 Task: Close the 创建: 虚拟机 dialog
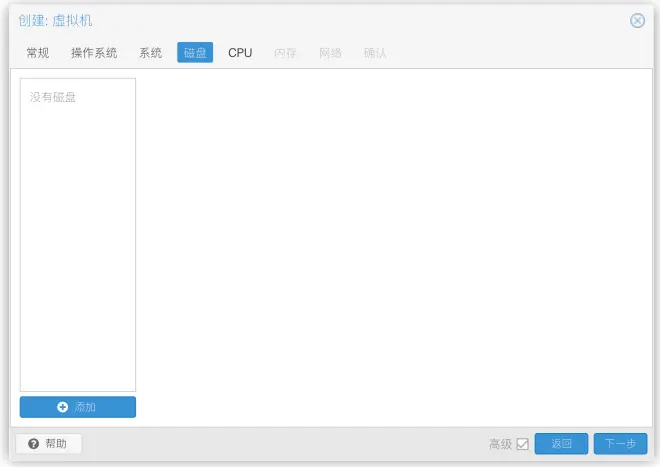click(x=637, y=20)
